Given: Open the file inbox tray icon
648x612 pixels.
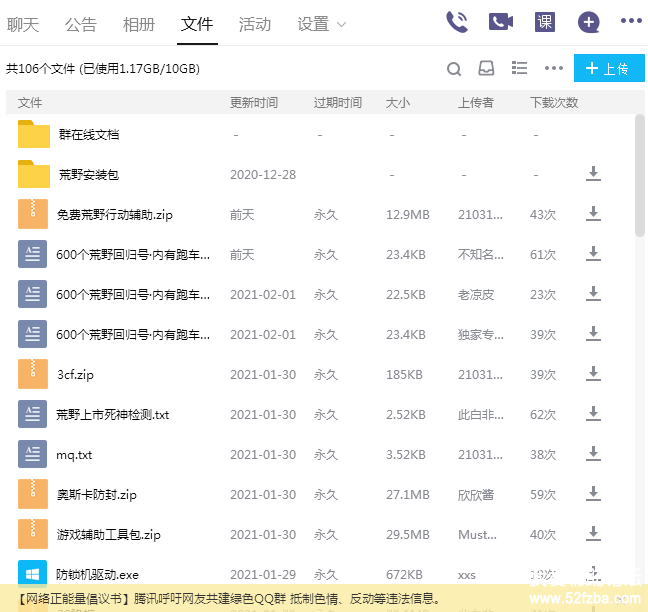Looking at the screenshot, I should (x=486, y=69).
